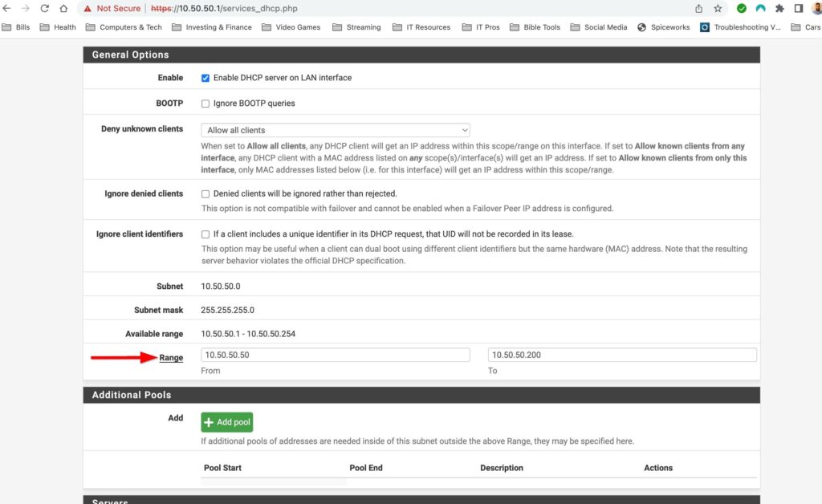Click the Available range value text

coord(248,334)
